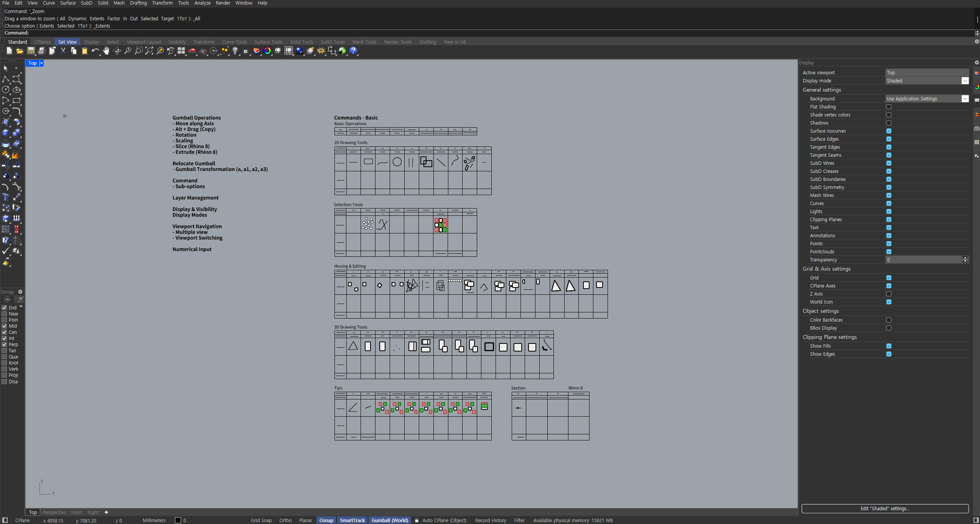Click the Save floppy disk icon
Image resolution: width=980 pixels, height=524 pixels.
click(31, 51)
